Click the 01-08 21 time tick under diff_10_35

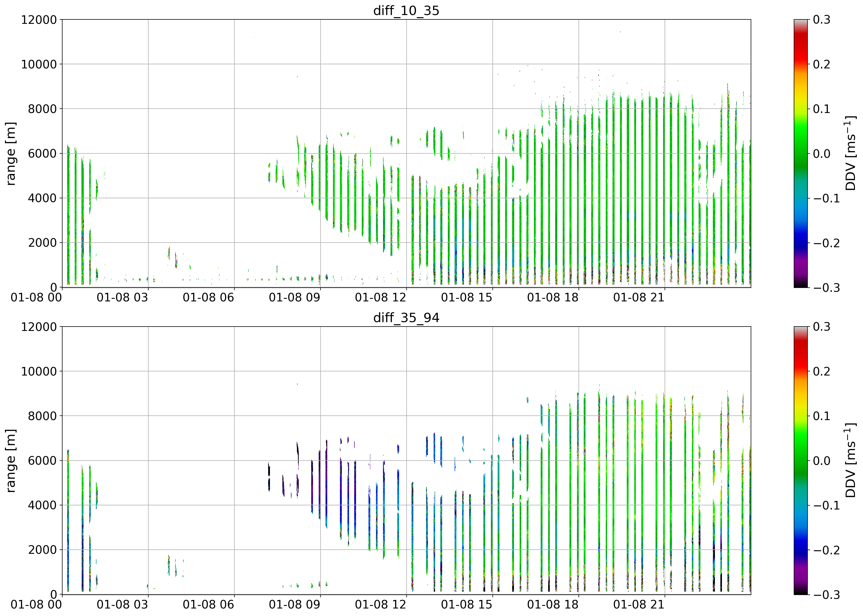639,298
